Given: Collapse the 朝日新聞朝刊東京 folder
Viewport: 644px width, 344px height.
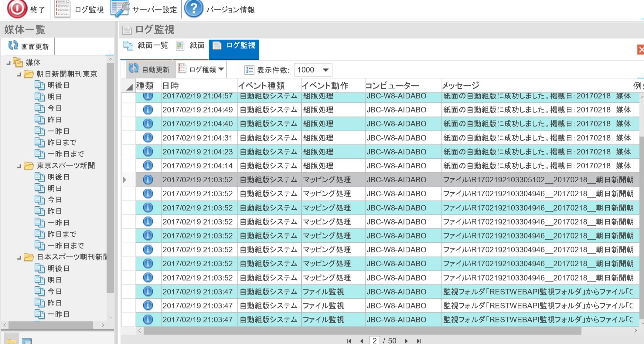Looking at the screenshot, I should click(x=19, y=74).
